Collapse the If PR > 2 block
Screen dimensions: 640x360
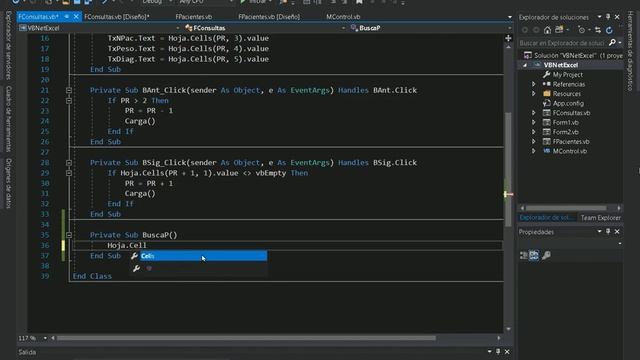pyautogui.click(x=69, y=100)
